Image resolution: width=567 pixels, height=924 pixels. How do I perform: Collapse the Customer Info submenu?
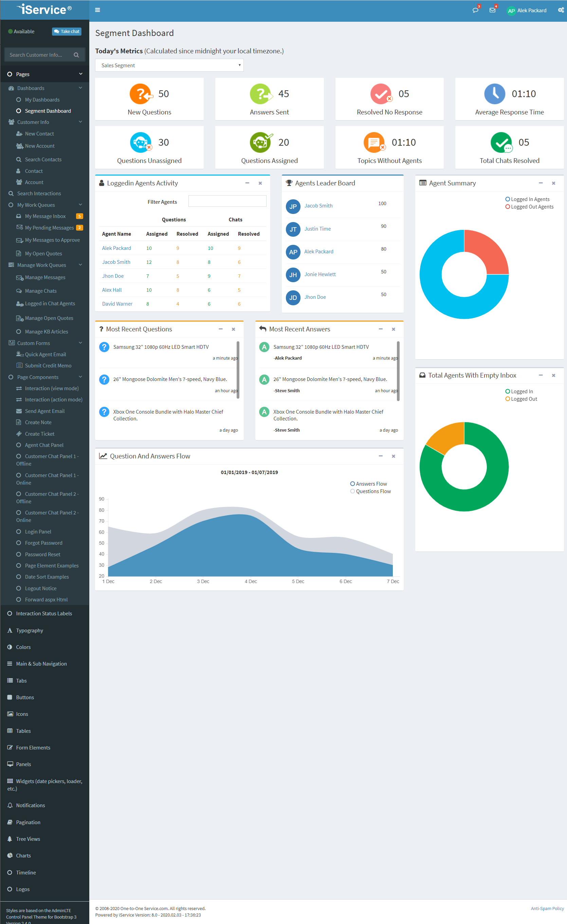[x=44, y=122]
